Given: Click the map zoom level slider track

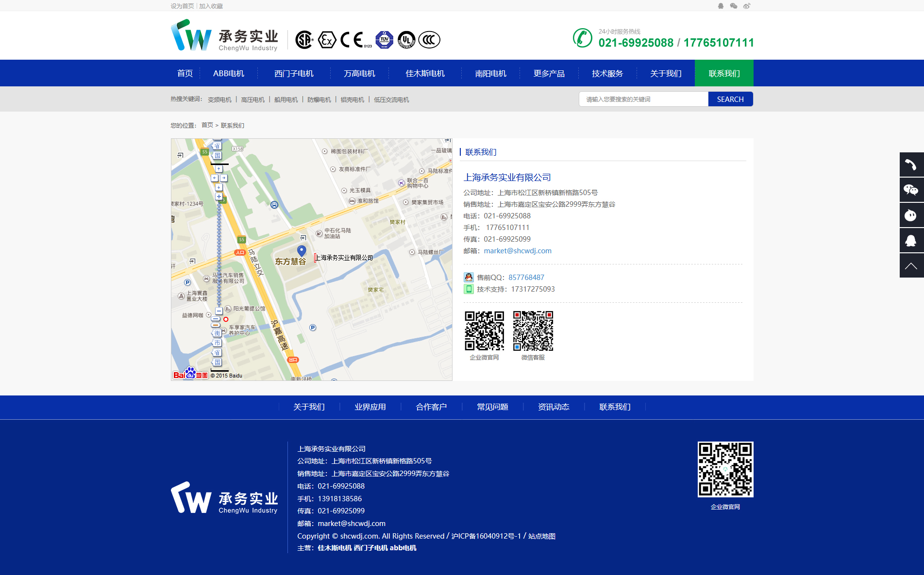Looking at the screenshot, I should (x=219, y=252).
